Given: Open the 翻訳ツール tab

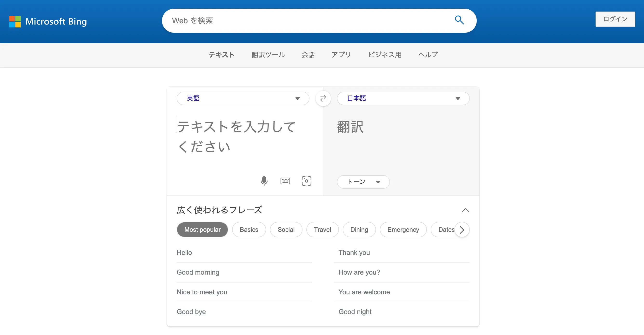Looking at the screenshot, I should click(268, 55).
